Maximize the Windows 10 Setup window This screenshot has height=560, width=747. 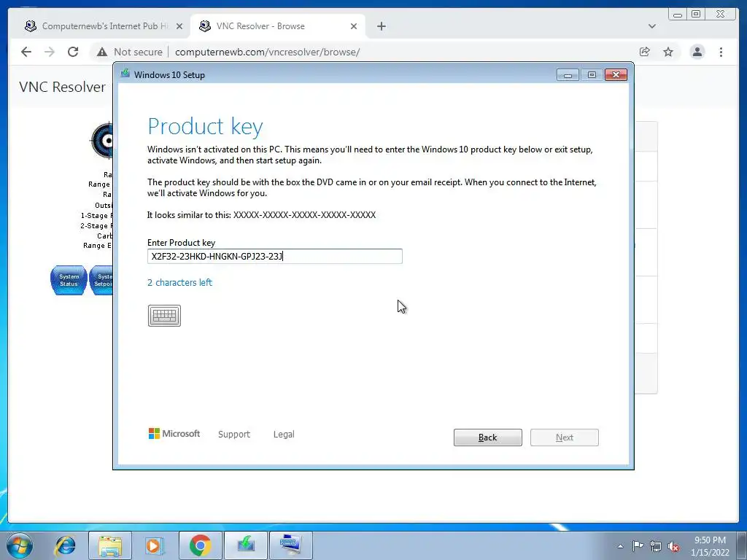[592, 75]
